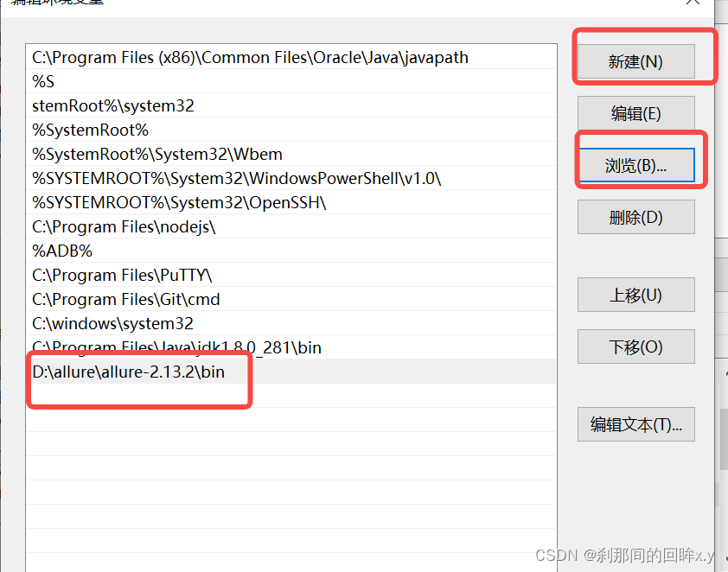Image resolution: width=728 pixels, height=572 pixels.
Task: Select the stemRoot%\system32 entry
Action: pos(291,105)
